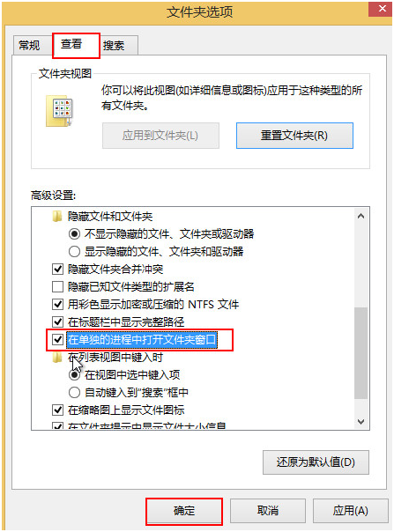
Task: Click 还原为默认值(D) button
Action: click(x=316, y=462)
